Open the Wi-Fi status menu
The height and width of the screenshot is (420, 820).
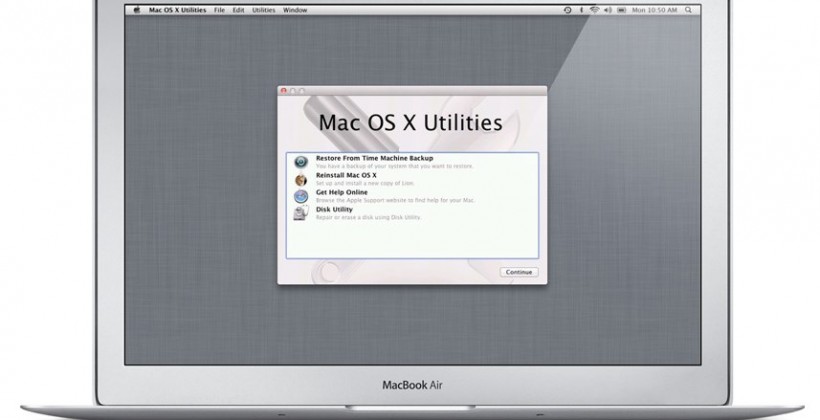click(x=594, y=10)
